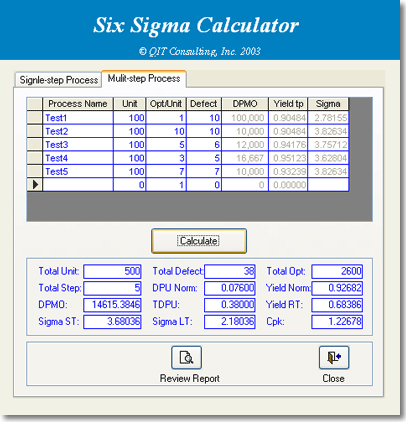Click Sigma value 3.62804
Image resolution: width=406 pixels, height=422 pixels.
[x=328, y=158]
